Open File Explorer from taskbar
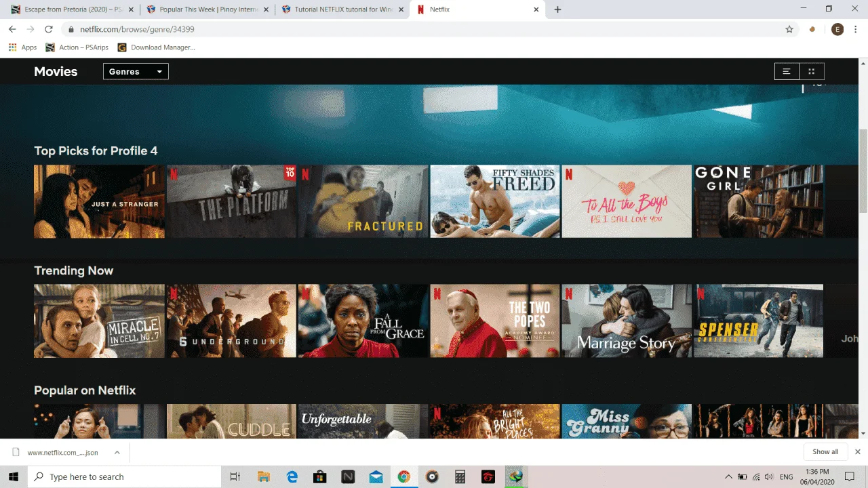 click(x=263, y=476)
